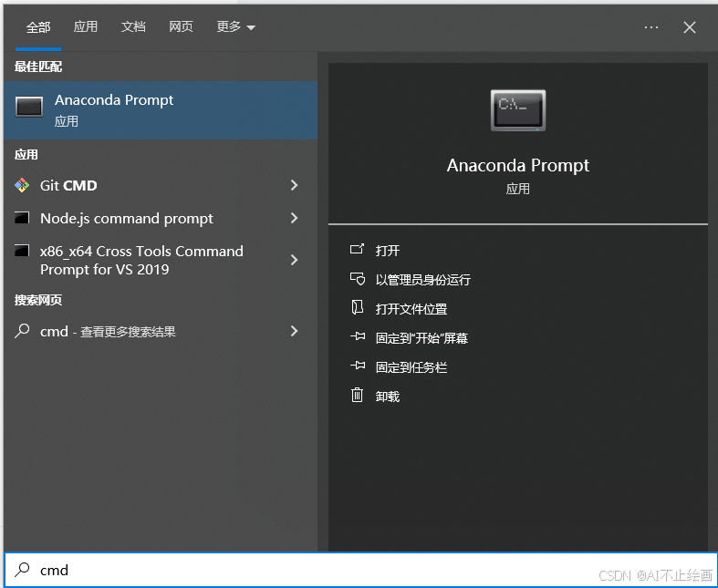Expand x86_x64 Cross Tools arrow
The height and width of the screenshot is (588, 718).
(295, 260)
